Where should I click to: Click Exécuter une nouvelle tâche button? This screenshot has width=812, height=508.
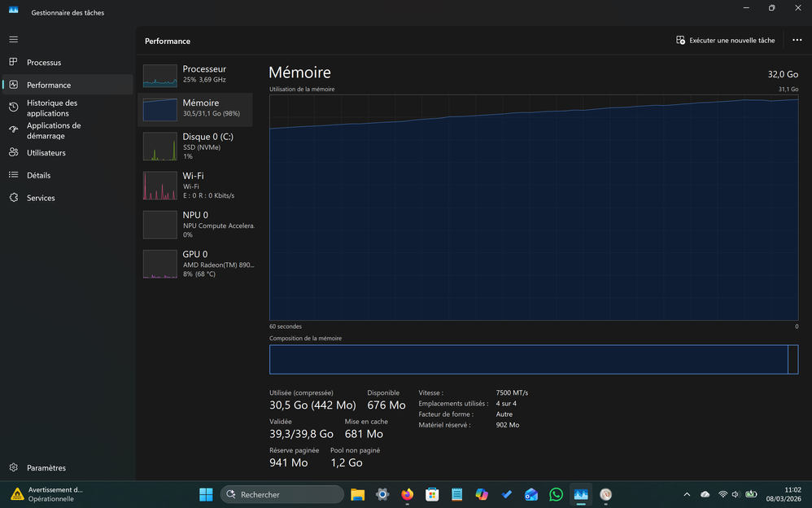pos(725,40)
